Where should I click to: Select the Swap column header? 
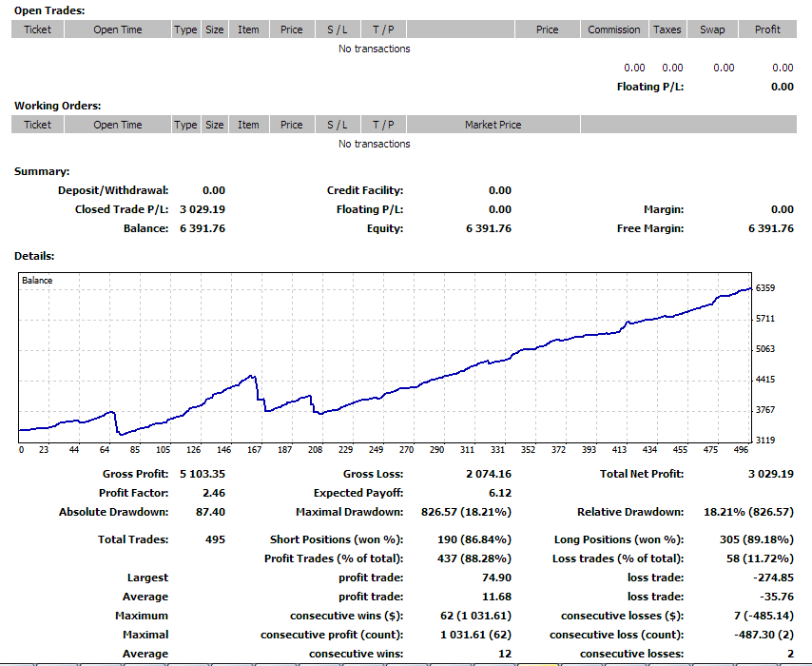pos(712,29)
